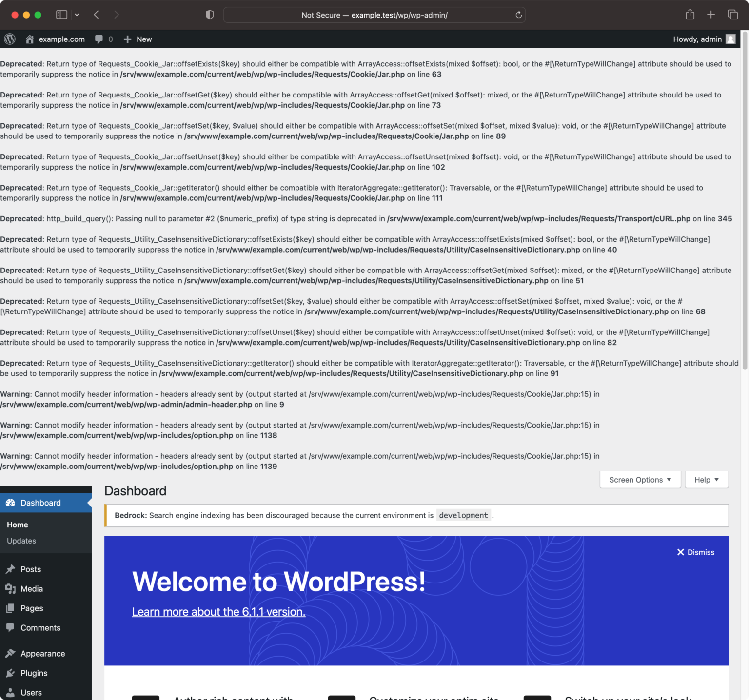Click the Users icon in sidebar

10,692
